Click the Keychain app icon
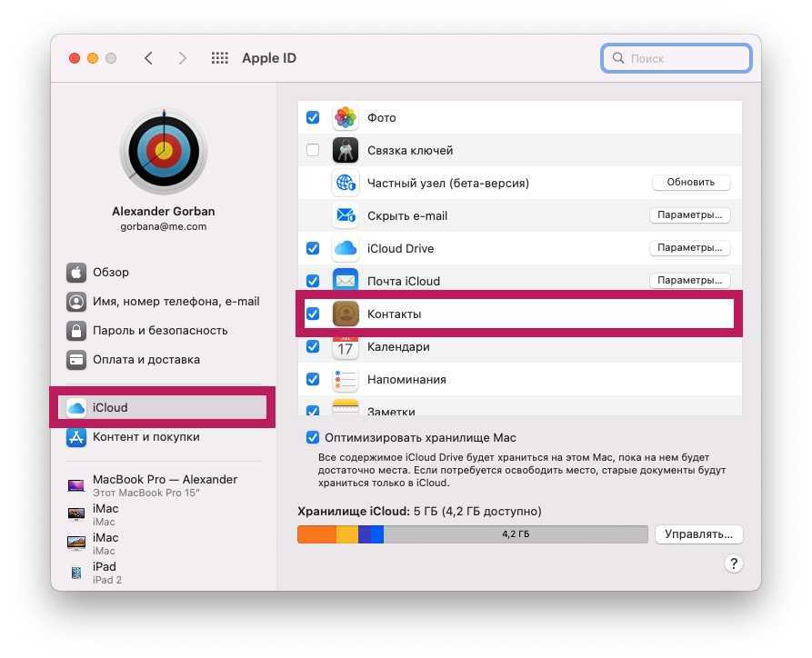Screen dimensions: 812x658 (346, 150)
